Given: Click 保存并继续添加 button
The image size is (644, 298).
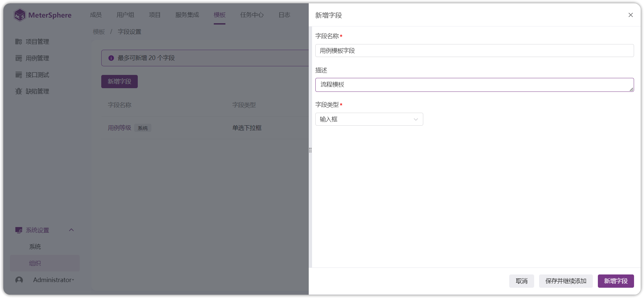Looking at the screenshot, I should [566, 281].
